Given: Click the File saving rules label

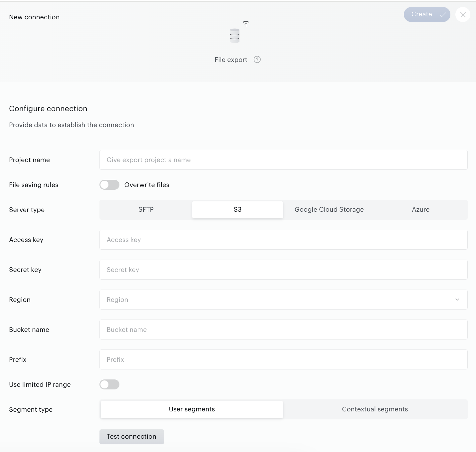Looking at the screenshot, I should click(34, 185).
